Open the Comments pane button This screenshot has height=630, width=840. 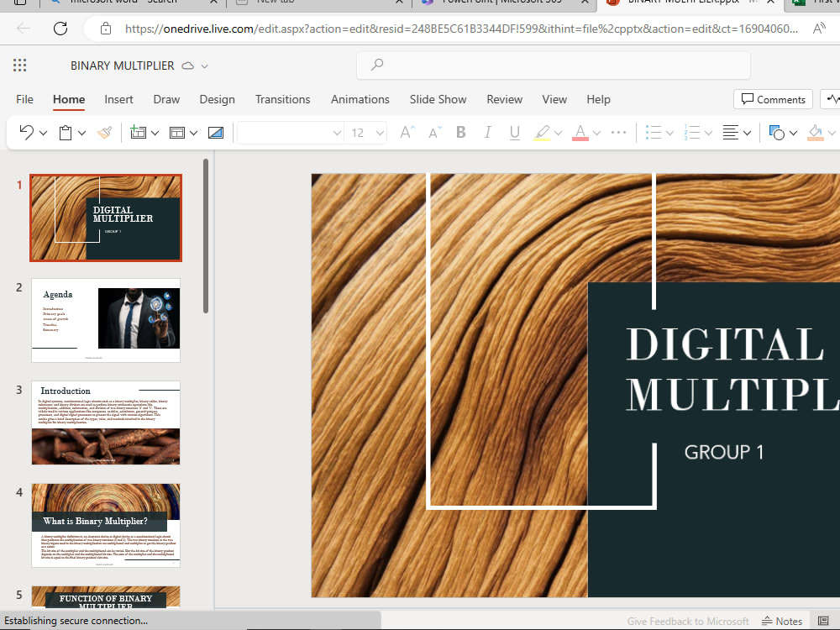773,99
